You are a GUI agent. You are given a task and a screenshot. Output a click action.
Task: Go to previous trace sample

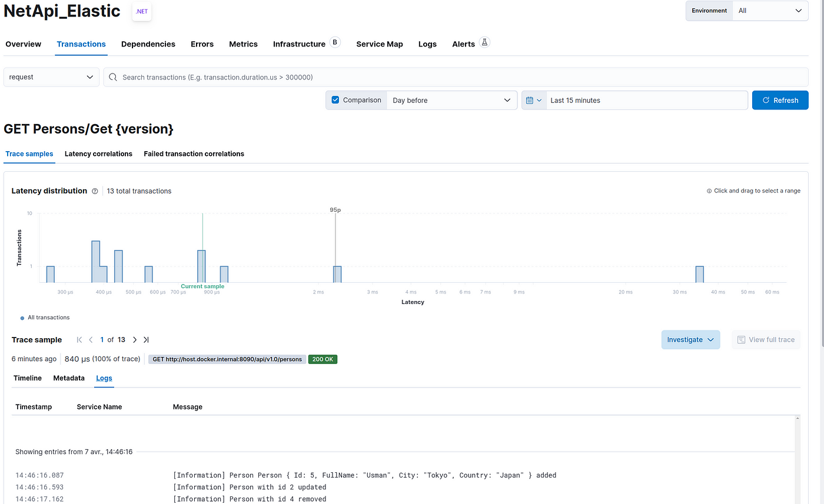click(91, 340)
